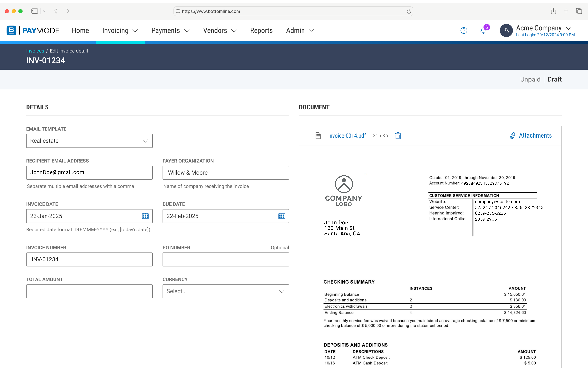Open the Payments menu
The height and width of the screenshot is (368, 588).
click(x=165, y=30)
